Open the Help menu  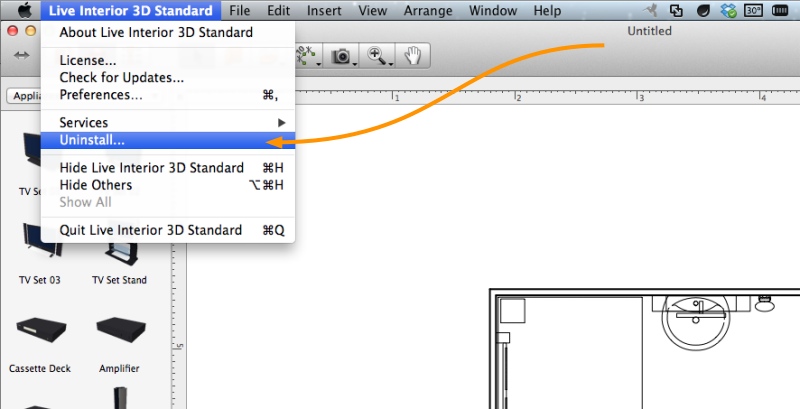547,10
